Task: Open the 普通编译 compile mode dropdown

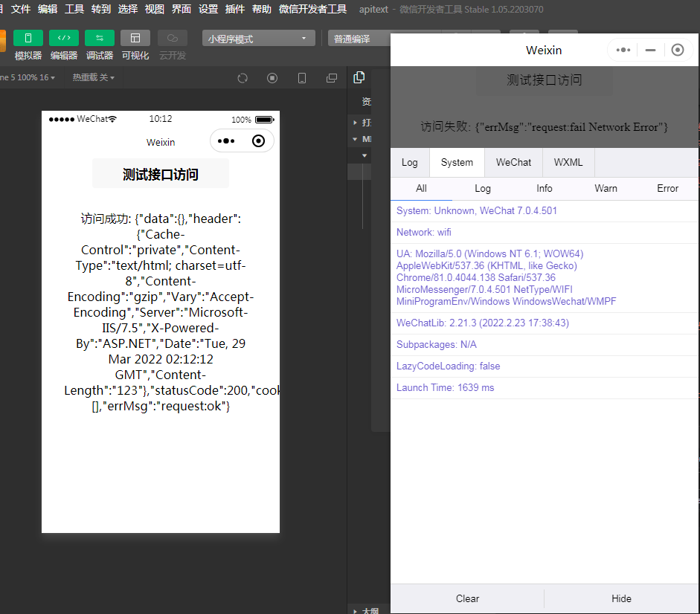Action: click(x=359, y=39)
